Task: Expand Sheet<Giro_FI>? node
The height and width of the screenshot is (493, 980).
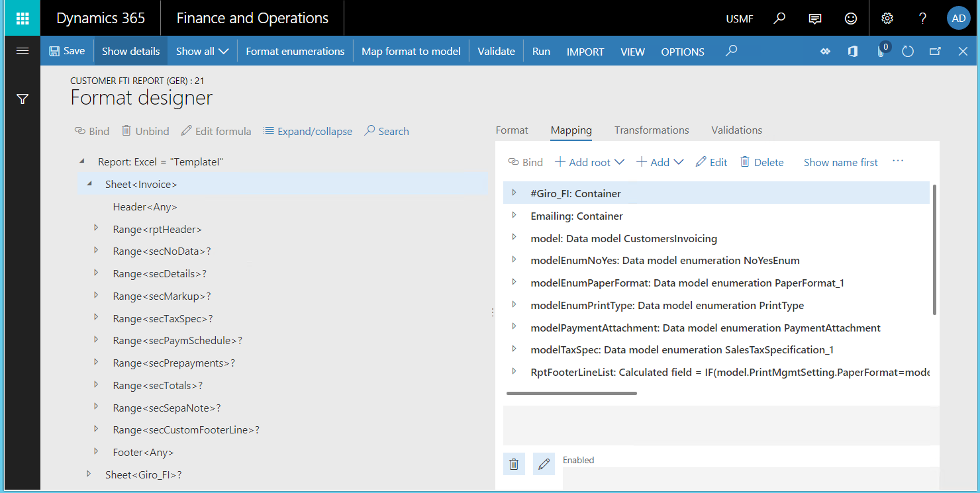Action: pyautogui.click(x=89, y=473)
